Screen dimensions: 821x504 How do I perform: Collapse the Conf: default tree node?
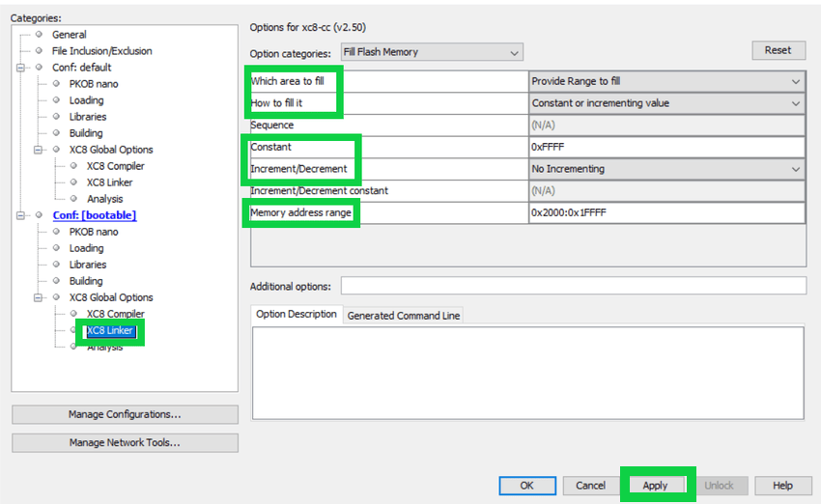[21, 68]
